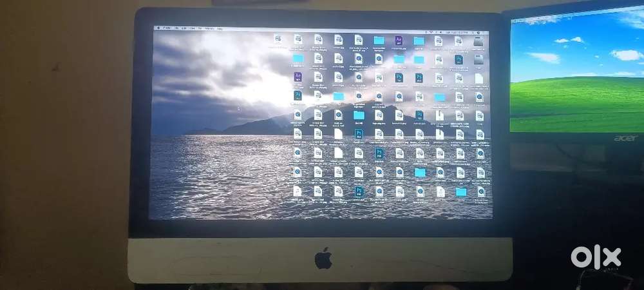Open the Help menu in the menu bar
This screenshot has height=290, width=644.
[x=220, y=29]
